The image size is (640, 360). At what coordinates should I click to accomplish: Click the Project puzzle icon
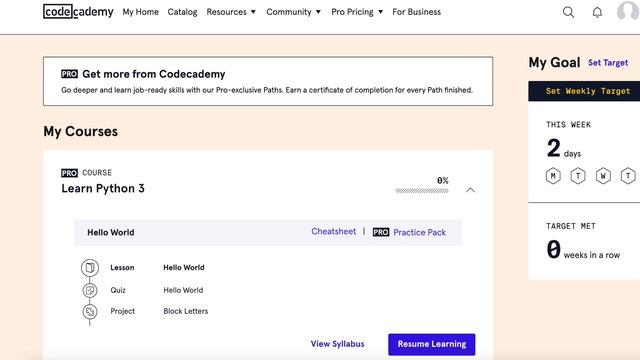tap(90, 311)
